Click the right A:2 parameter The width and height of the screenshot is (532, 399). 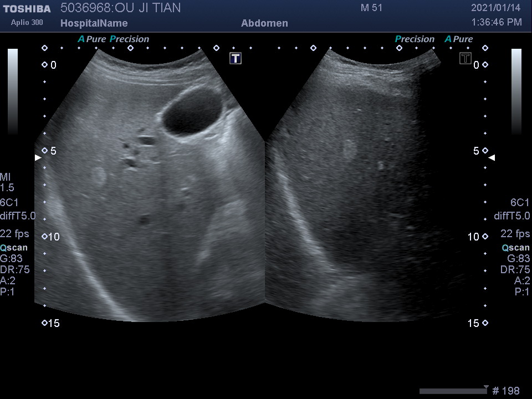point(522,280)
